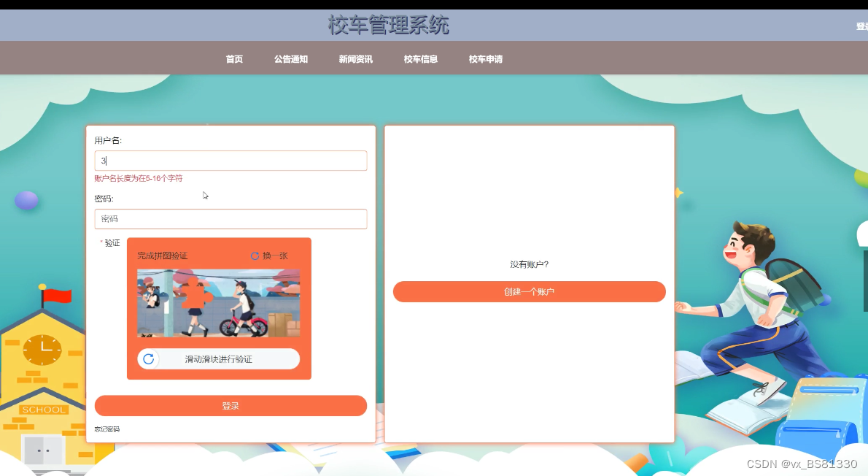Click the 校车管理系统 site title
Viewport: 868px width, 476px height.
[388, 25]
